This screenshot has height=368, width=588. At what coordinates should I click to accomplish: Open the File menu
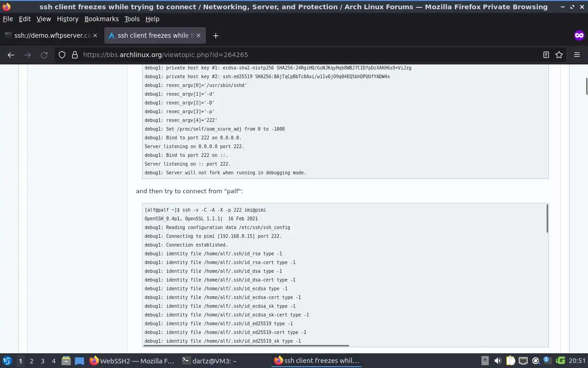[8, 19]
